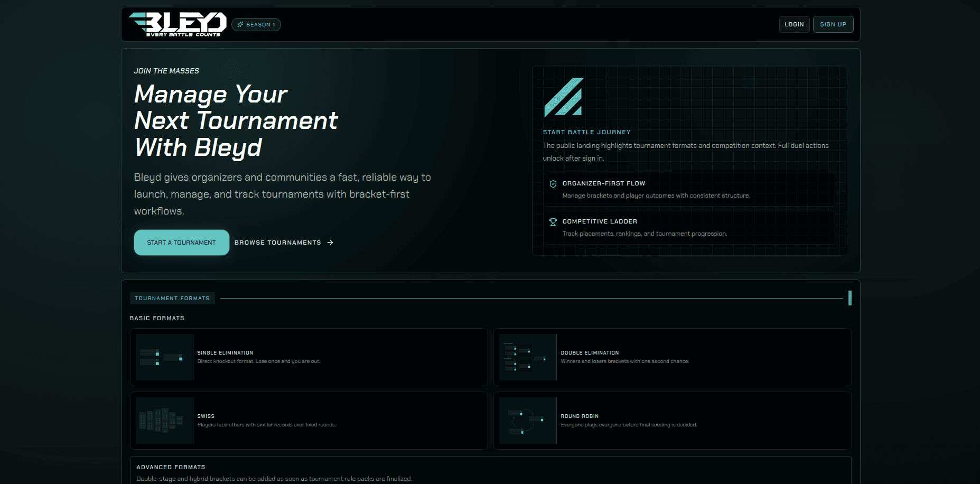Click the striped Bleyd emblem in the journey card
The image size is (980, 484).
[563, 97]
